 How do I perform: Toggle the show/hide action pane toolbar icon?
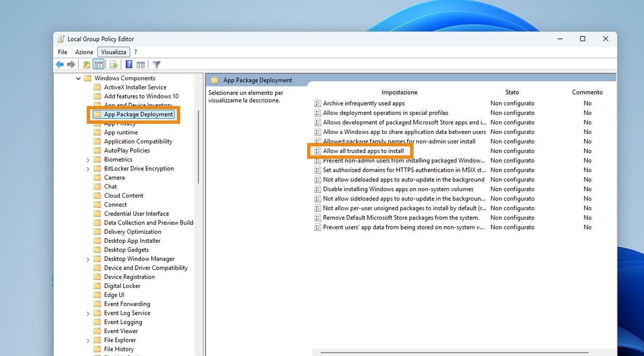pyautogui.click(x=140, y=64)
